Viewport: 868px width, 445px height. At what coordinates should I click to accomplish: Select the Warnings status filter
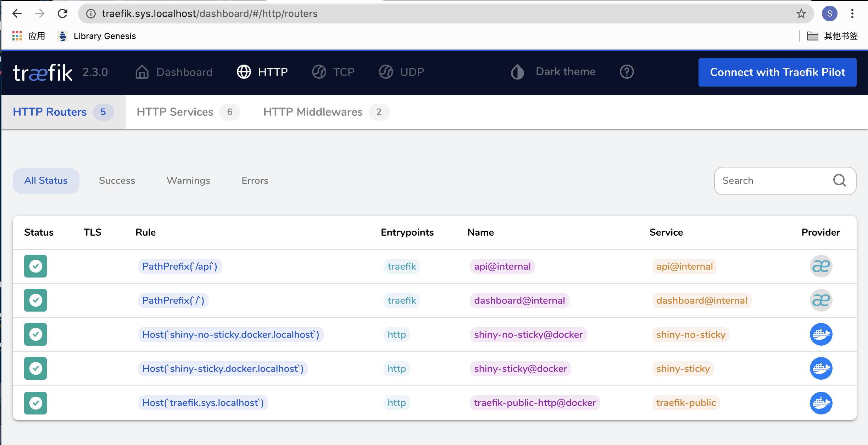188,181
